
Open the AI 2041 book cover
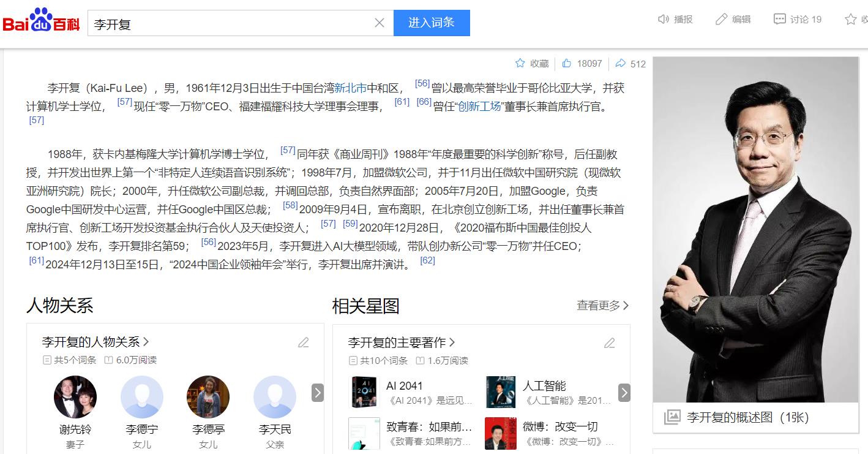[364, 392]
